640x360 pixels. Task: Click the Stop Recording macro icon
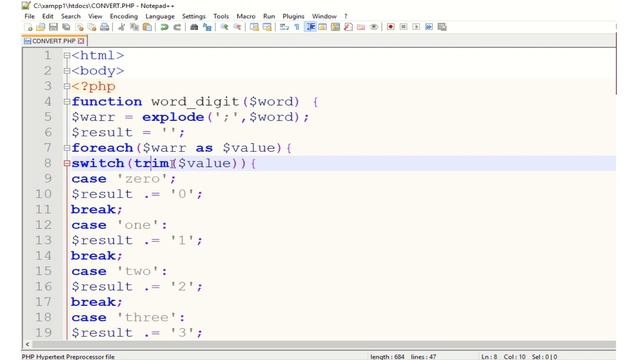(x=403, y=27)
